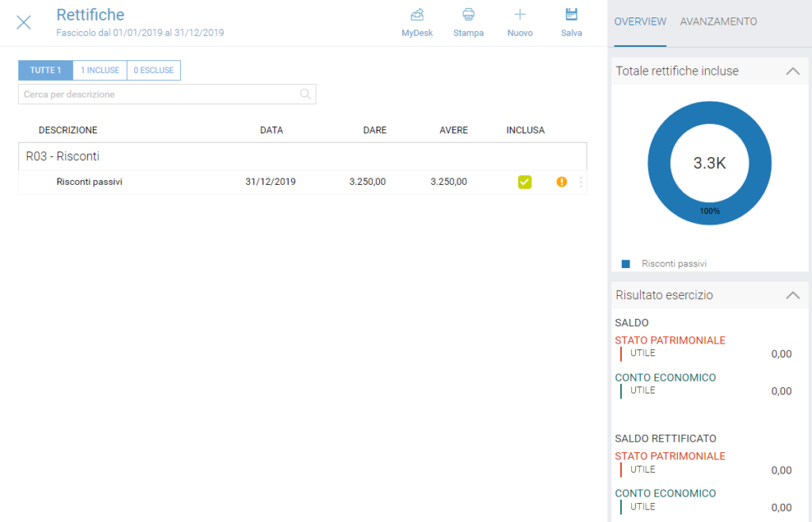
Task: Click the INCLUSA column header
Action: (x=526, y=130)
